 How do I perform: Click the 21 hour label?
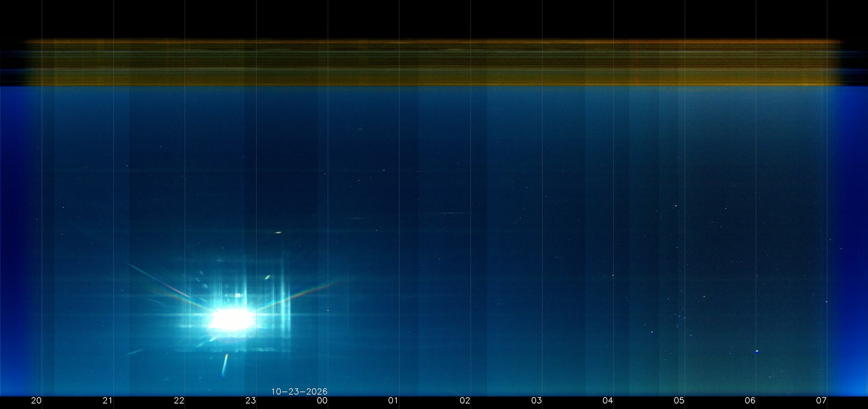pyautogui.click(x=108, y=400)
